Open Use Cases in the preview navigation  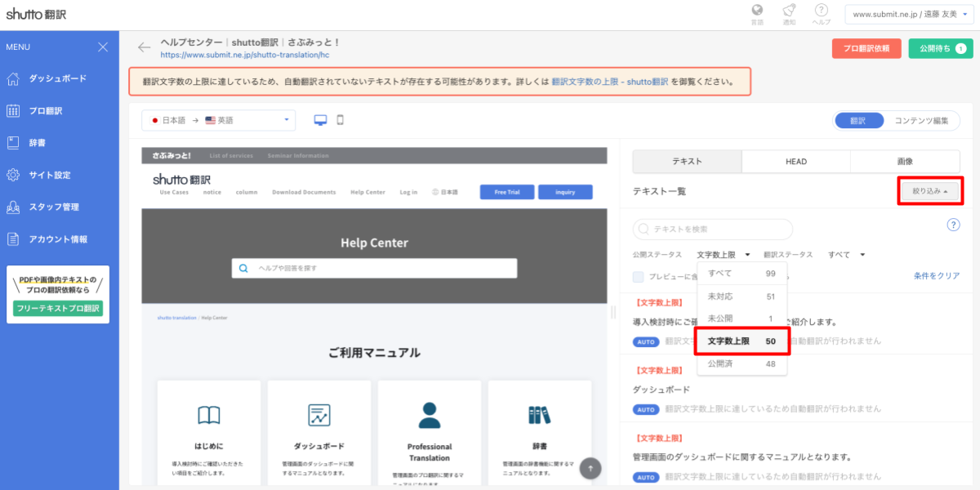174,193
